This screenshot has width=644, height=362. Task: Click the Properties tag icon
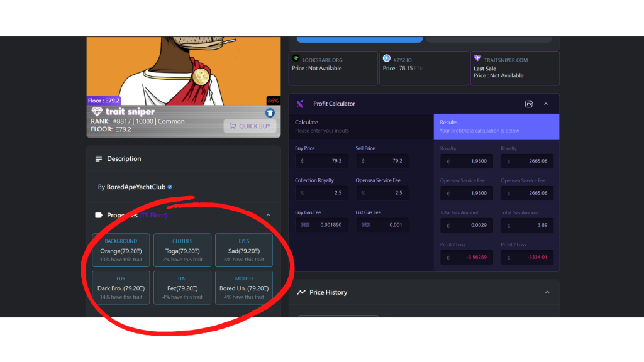click(x=99, y=215)
